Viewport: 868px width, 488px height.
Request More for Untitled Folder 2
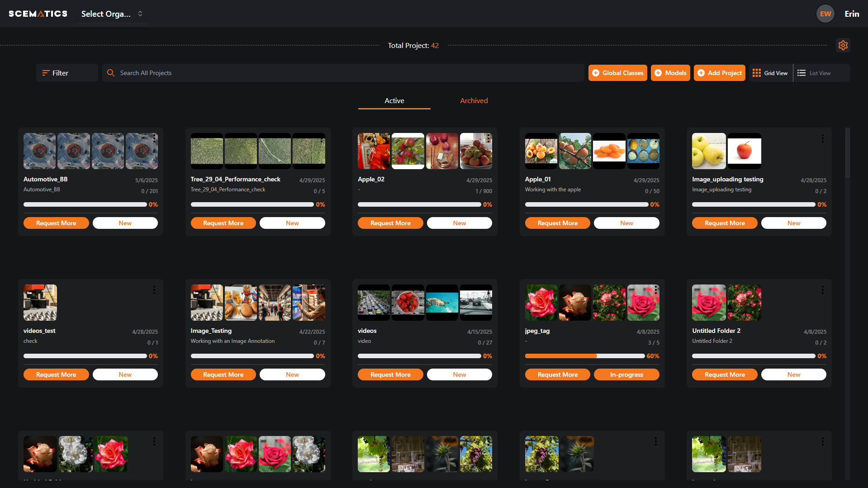(x=725, y=374)
